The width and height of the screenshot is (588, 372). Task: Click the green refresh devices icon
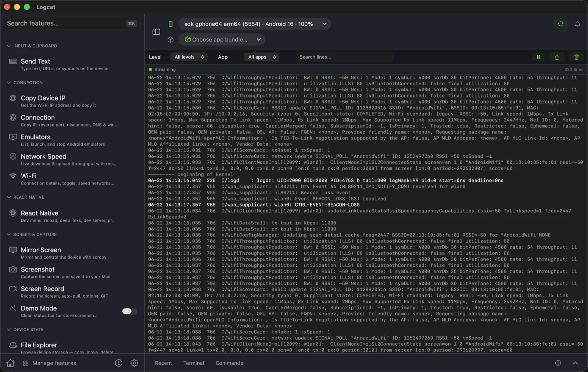click(560, 24)
